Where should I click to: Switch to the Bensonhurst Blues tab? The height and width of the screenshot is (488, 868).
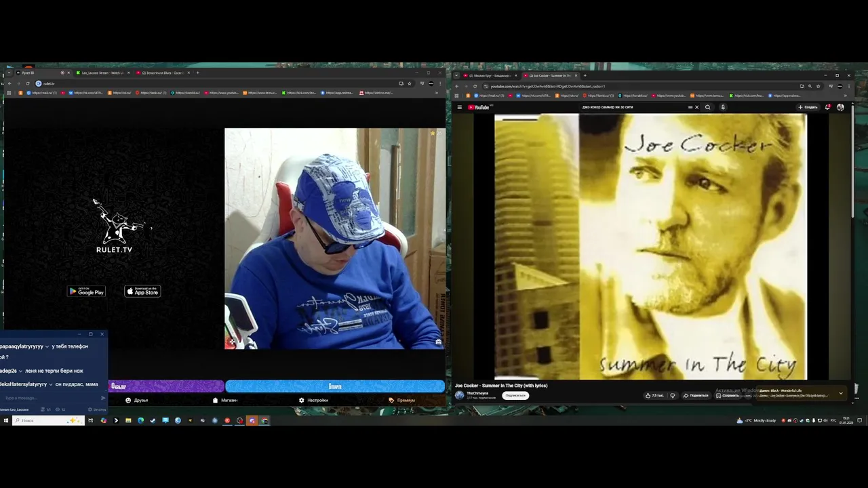163,73
